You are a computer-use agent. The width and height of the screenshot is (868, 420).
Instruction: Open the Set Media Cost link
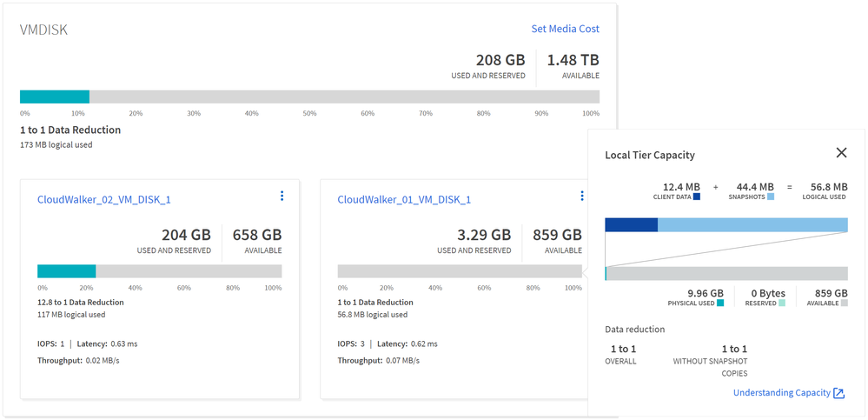565,29
